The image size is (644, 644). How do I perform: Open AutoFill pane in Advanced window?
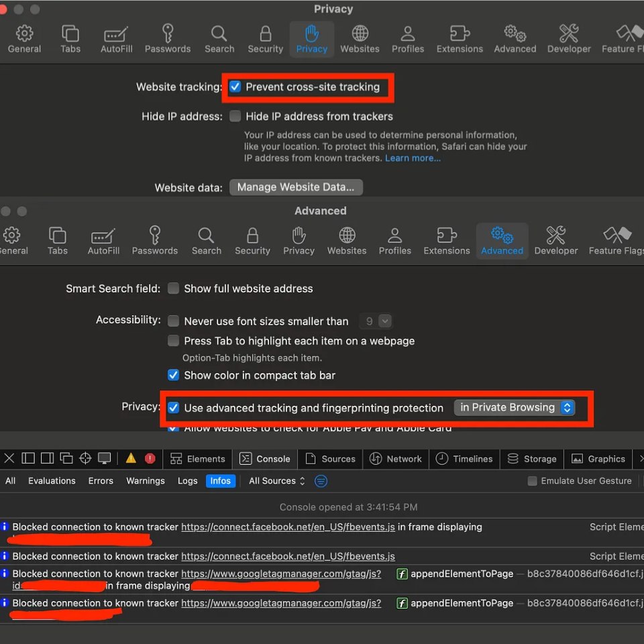click(x=103, y=241)
